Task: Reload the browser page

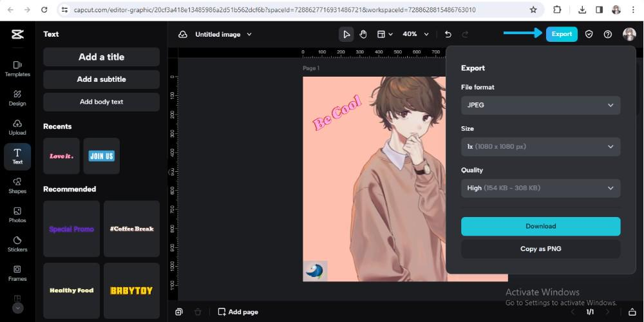Action: [44, 10]
